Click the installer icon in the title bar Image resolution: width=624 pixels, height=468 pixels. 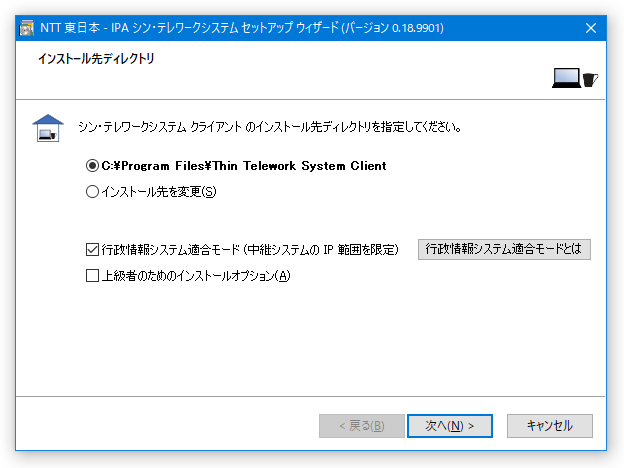click(27, 28)
